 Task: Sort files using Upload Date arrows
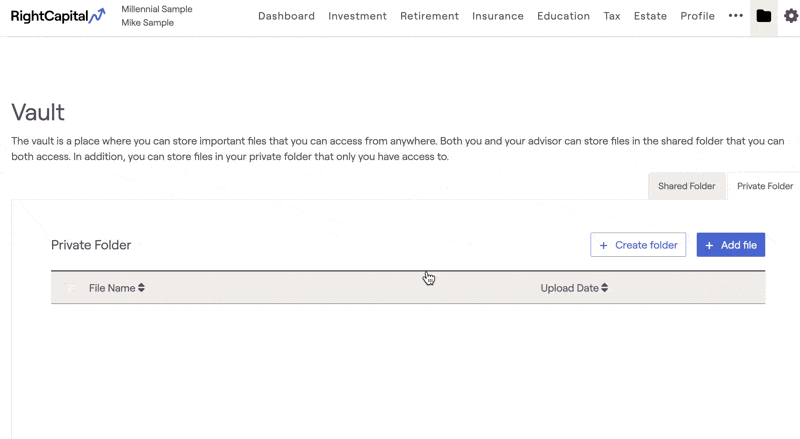605,288
